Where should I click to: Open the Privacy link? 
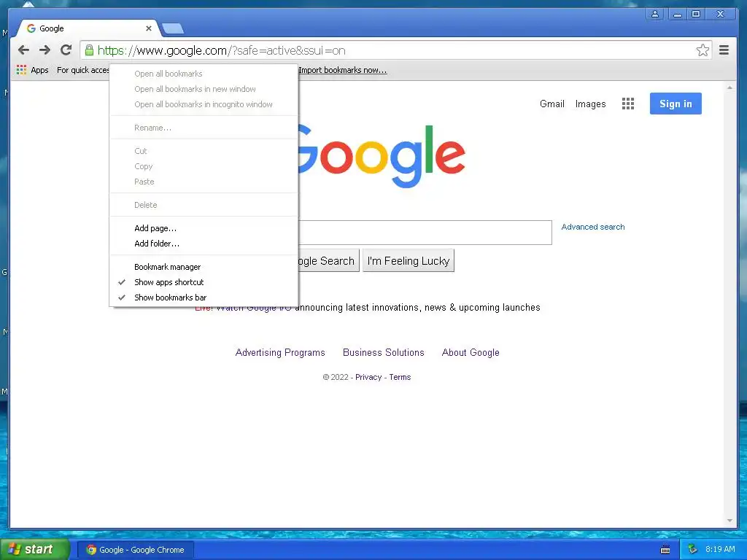tap(368, 377)
